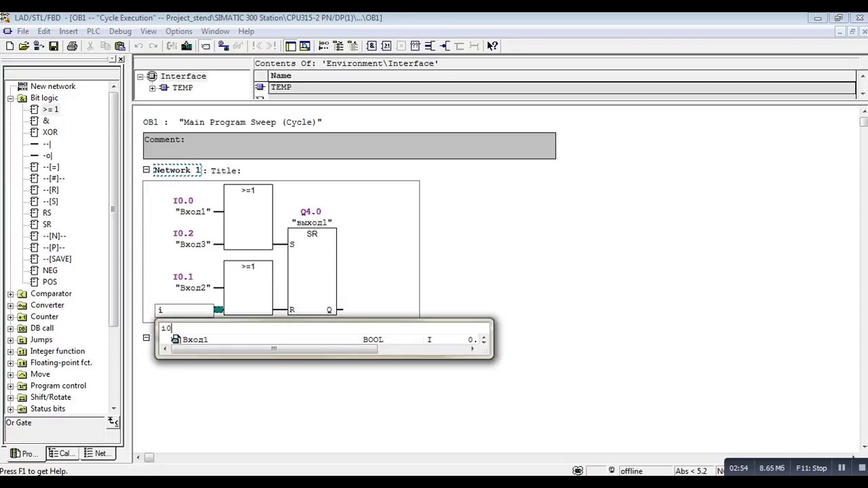This screenshot has height=488, width=868.
Task: Select New network in tree
Action: tap(53, 86)
